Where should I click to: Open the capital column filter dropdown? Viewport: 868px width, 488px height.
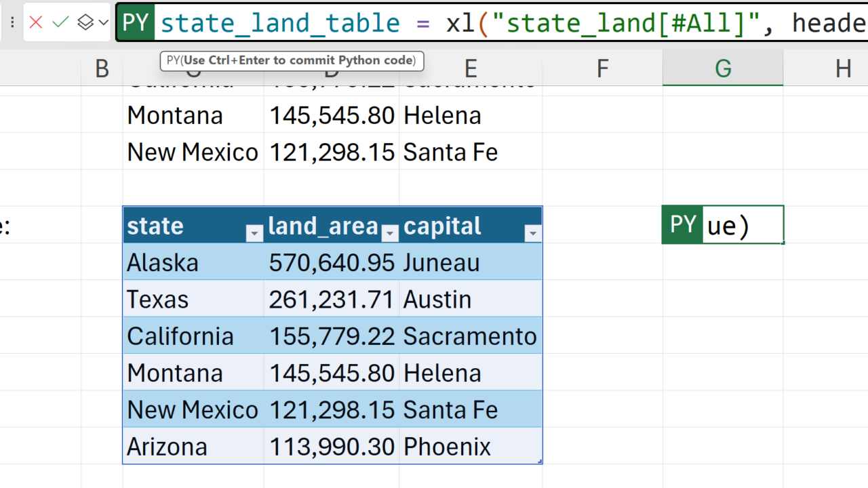tap(532, 234)
